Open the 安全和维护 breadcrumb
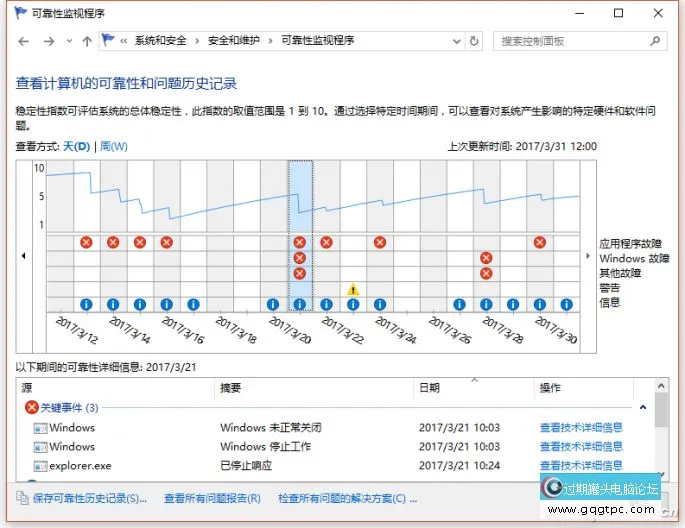 pos(233,41)
